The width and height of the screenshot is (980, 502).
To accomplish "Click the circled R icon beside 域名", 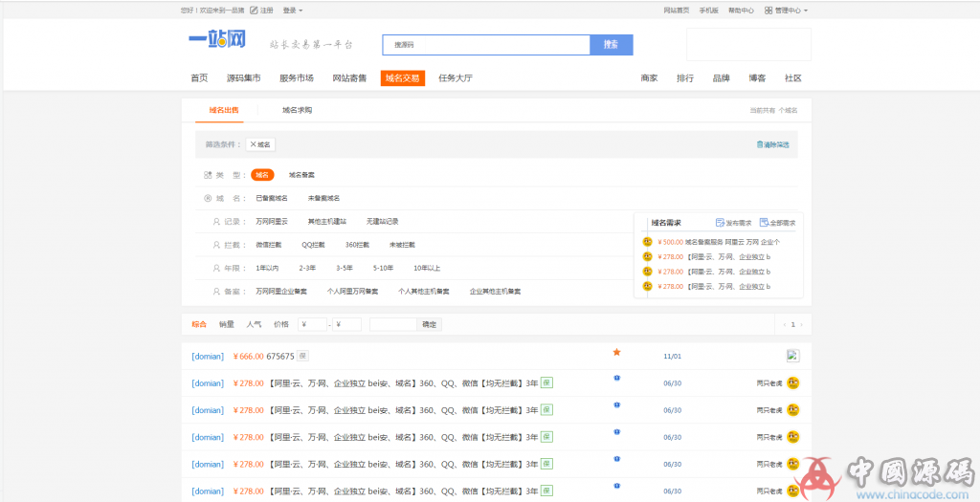I will point(208,198).
